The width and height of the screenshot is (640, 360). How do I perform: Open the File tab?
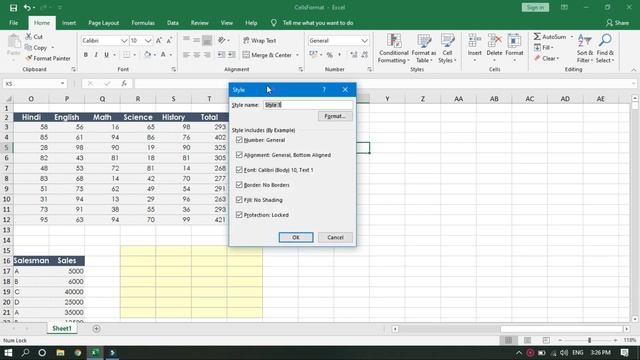pyautogui.click(x=13, y=23)
